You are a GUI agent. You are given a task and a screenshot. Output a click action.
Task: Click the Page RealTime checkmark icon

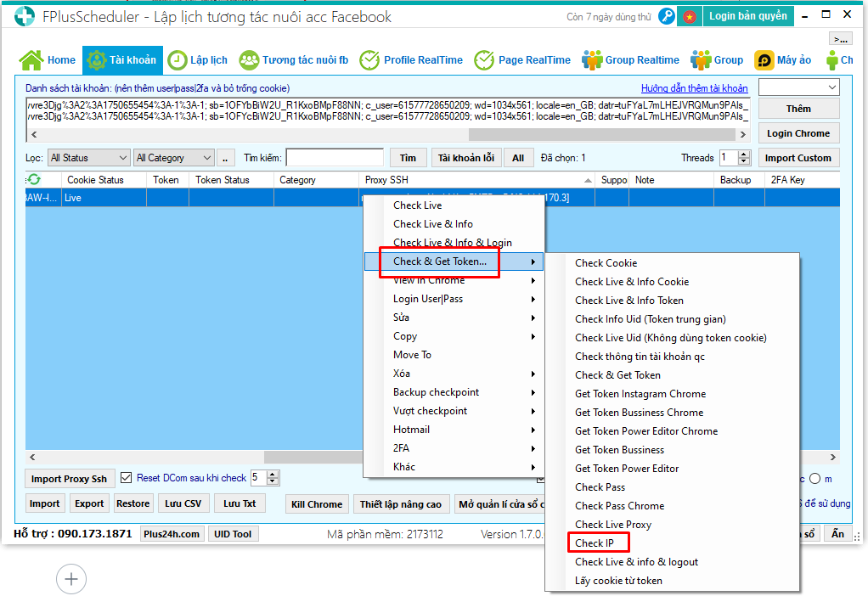coord(484,59)
